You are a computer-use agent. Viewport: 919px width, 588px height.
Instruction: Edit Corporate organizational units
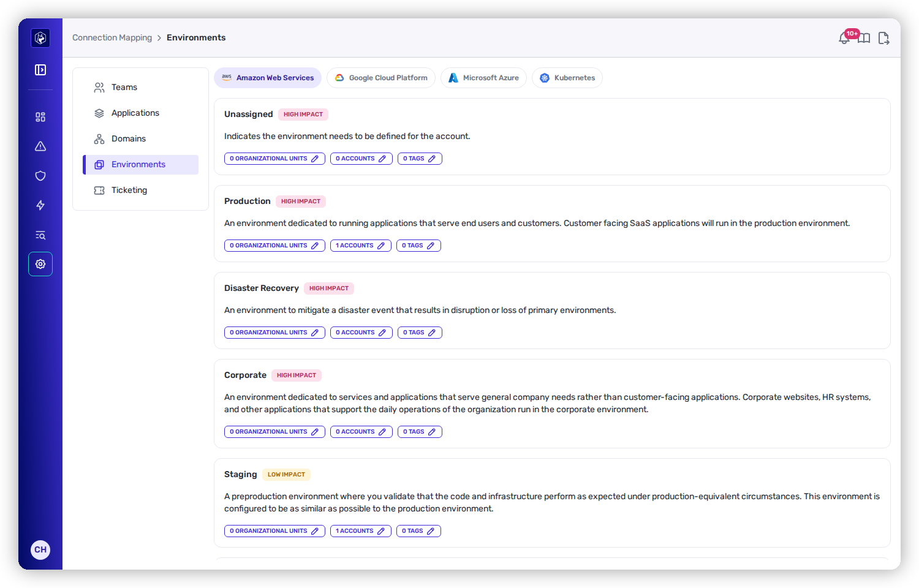click(x=274, y=432)
